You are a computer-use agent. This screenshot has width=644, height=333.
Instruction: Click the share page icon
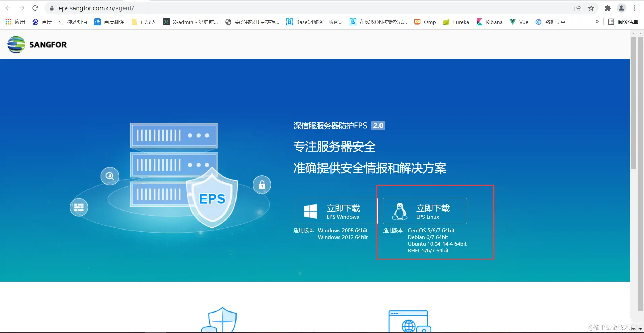click(577, 8)
